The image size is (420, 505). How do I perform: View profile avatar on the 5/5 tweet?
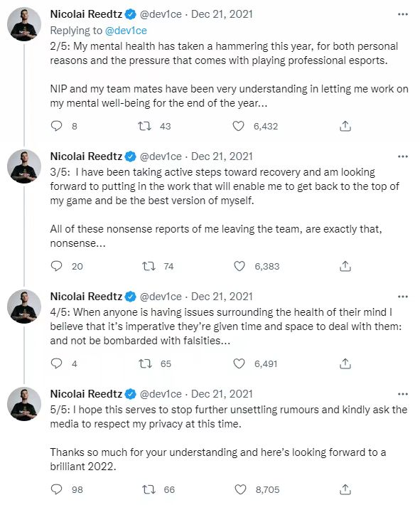pyautogui.click(x=24, y=404)
